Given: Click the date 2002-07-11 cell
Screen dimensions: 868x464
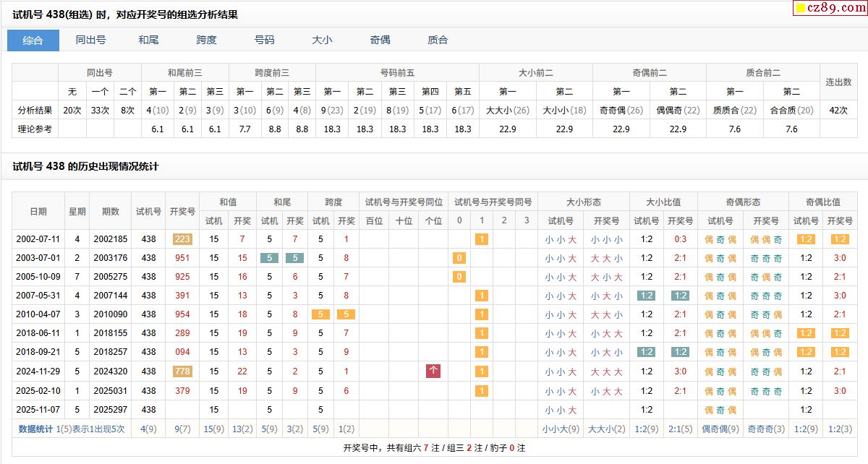Looking at the screenshot, I should click(x=38, y=239).
